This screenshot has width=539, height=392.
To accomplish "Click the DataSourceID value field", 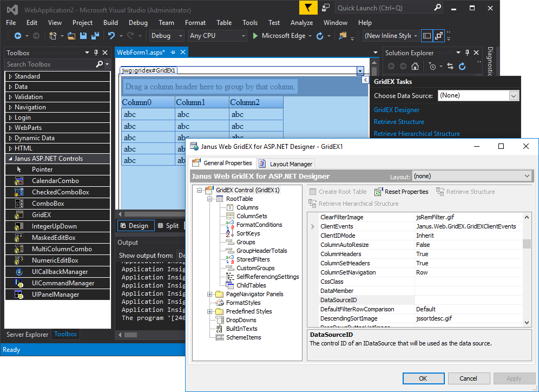I will [x=468, y=300].
